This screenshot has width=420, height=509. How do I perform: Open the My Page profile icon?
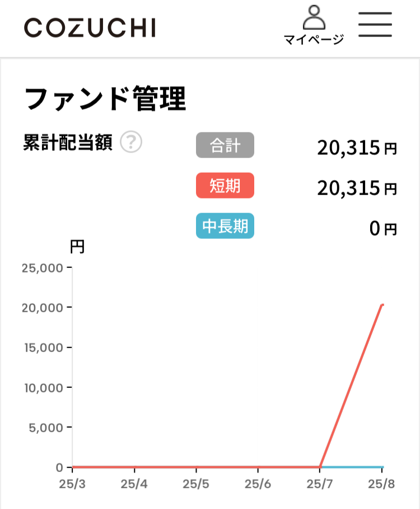(314, 18)
